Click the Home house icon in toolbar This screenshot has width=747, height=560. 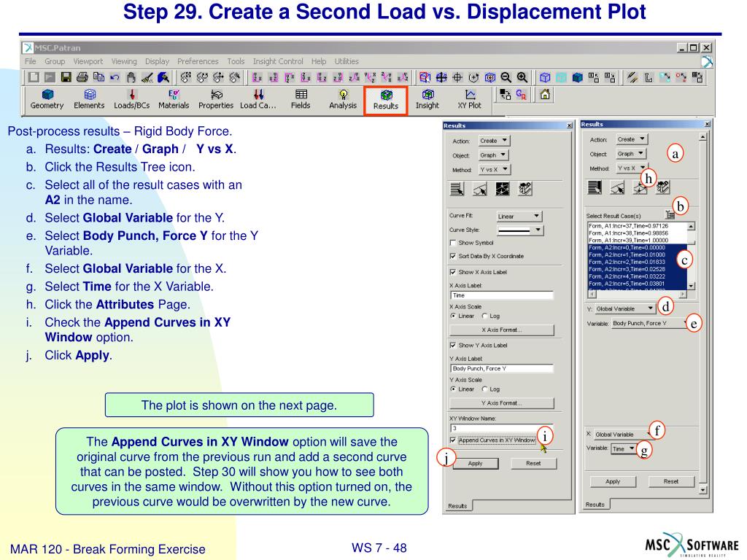(545, 95)
